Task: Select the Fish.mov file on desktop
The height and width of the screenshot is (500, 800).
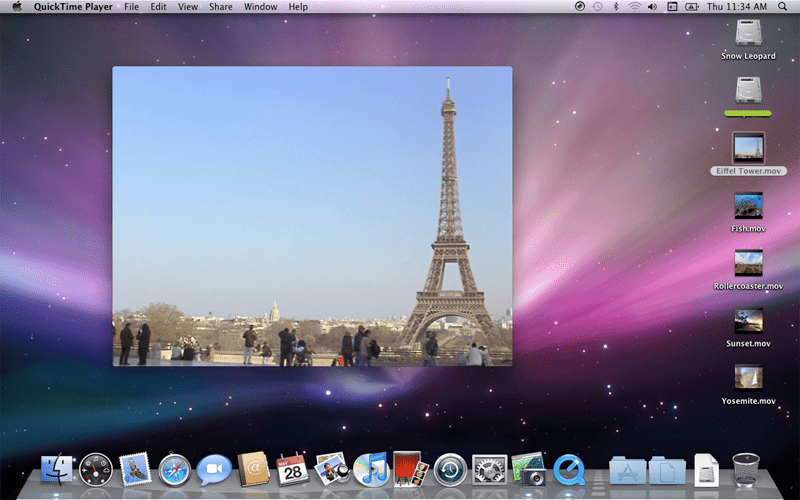Action: point(748,212)
